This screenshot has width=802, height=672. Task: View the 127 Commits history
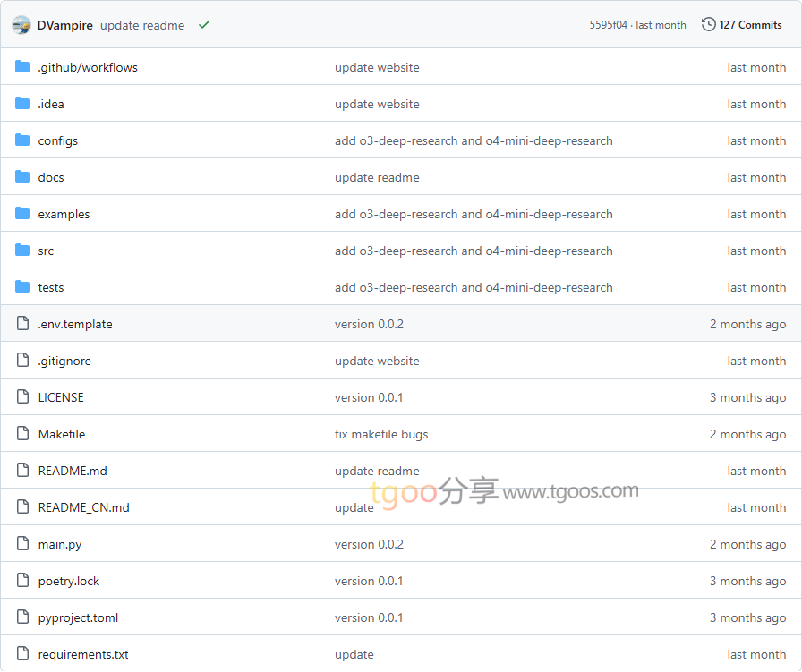click(x=750, y=25)
